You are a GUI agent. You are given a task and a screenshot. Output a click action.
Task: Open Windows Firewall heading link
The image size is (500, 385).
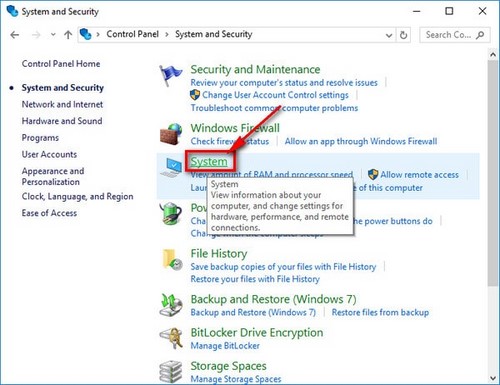(235, 128)
